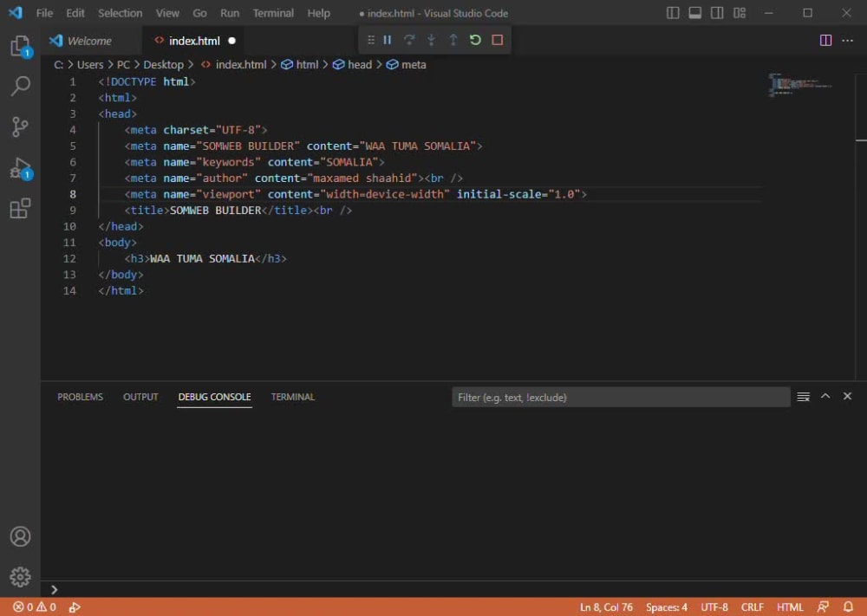Open the HTML language mode selector

[790, 607]
